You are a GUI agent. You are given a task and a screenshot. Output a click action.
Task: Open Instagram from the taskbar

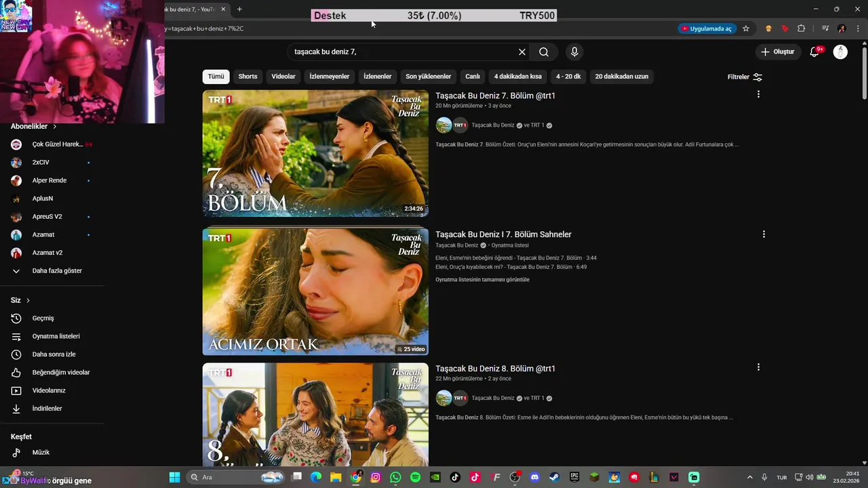pyautogui.click(x=376, y=477)
